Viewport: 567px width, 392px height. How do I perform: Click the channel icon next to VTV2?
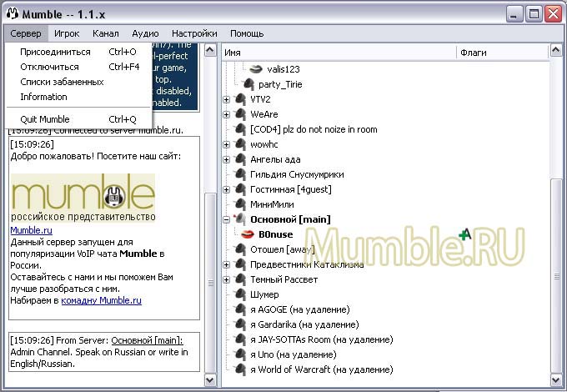[x=240, y=99]
